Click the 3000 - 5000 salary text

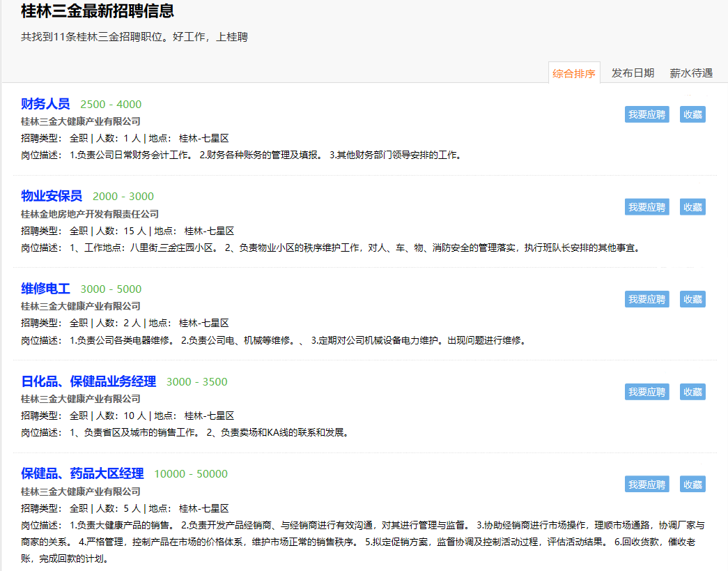[111, 289]
